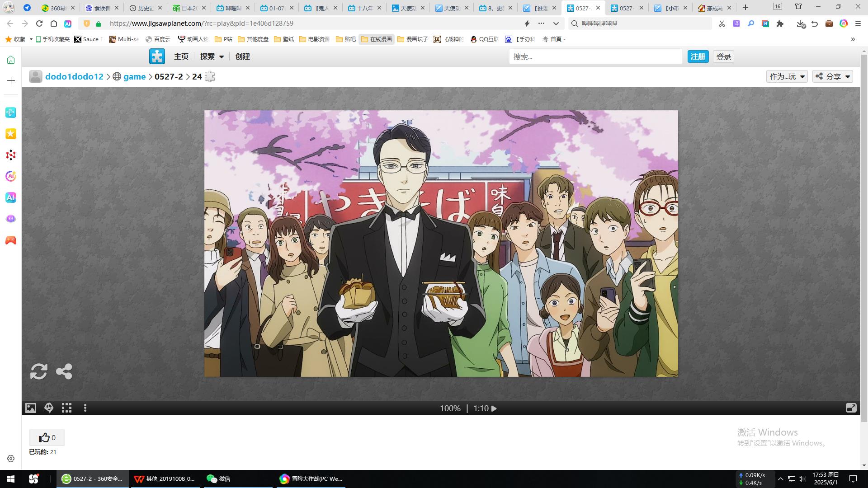Image resolution: width=868 pixels, height=488 pixels.
Task: Show the puzzle image preview icon
Action: [31, 408]
